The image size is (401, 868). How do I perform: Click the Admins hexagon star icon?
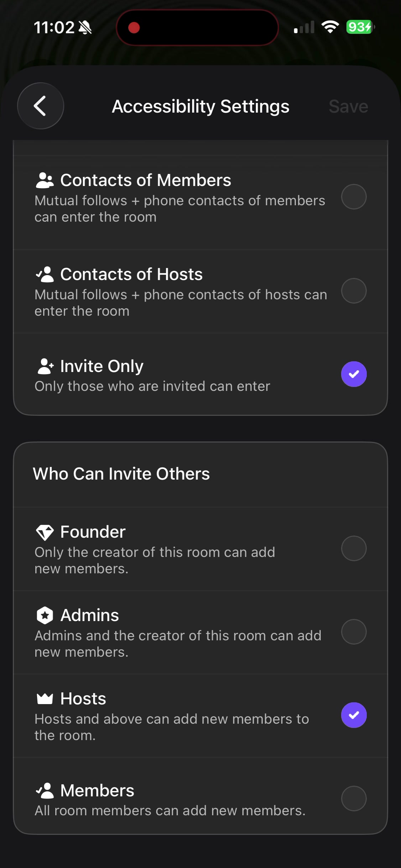pyautogui.click(x=45, y=615)
